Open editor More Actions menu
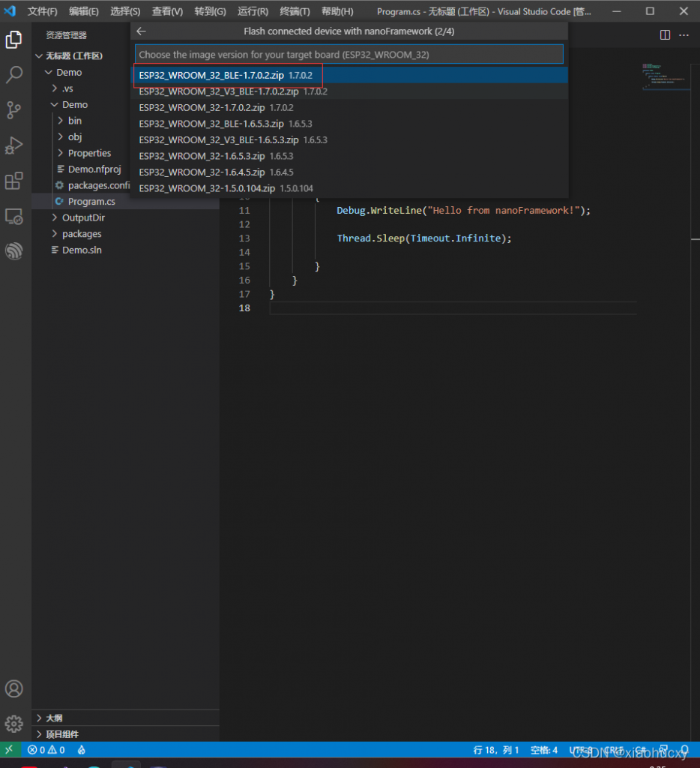Image resolution: width=700 pixels, height=768 pixels. click(x=684, y=35)
